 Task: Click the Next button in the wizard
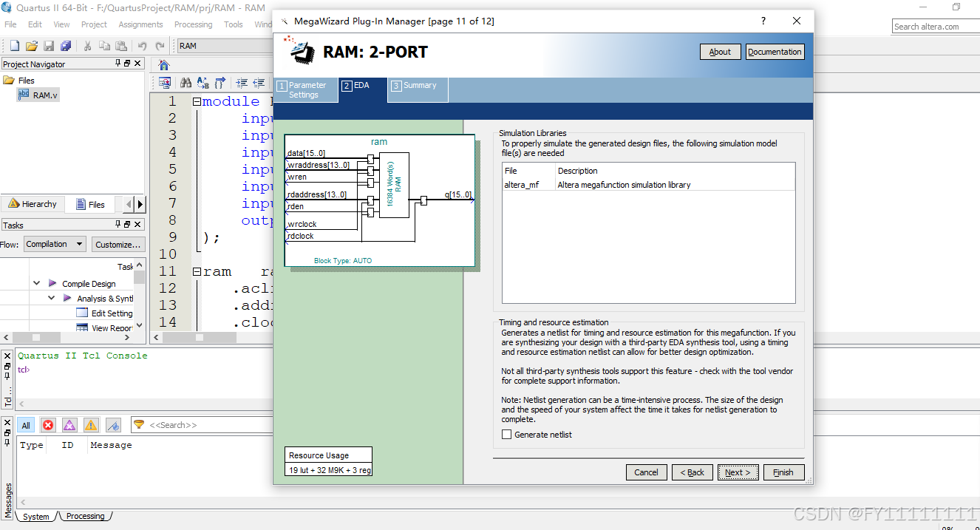738,472
